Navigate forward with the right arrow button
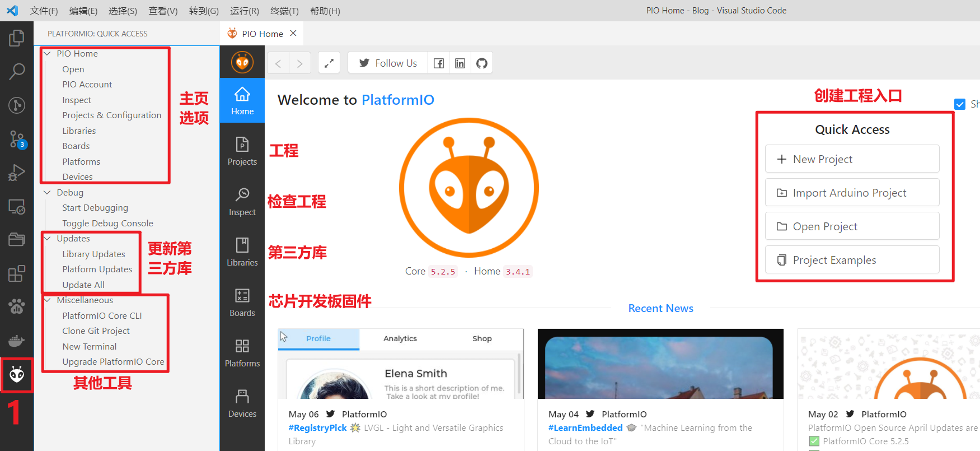The image size is (980, 451). click(299, 63)
